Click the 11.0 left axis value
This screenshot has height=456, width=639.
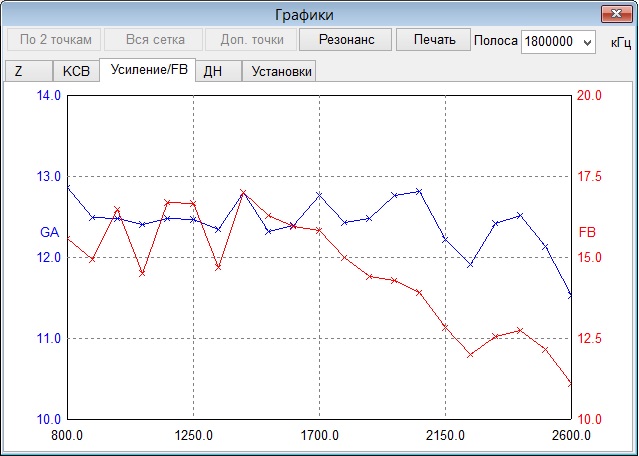pos(49,338)
